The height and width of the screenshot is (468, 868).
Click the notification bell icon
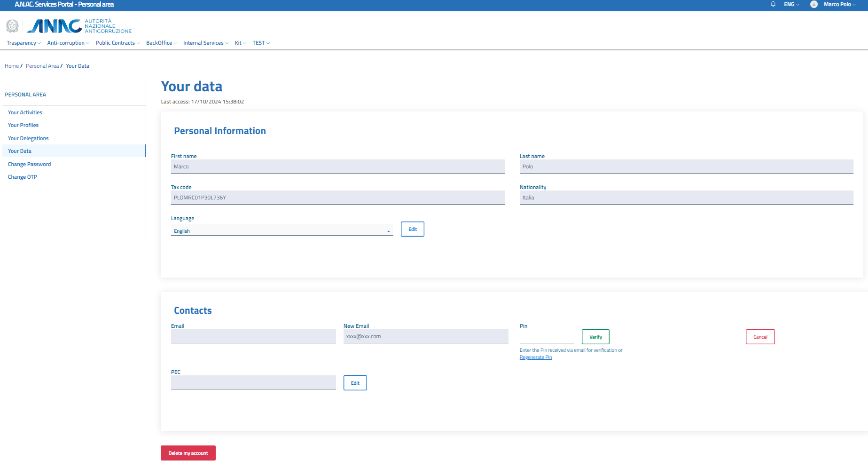[x=773, y=4]
